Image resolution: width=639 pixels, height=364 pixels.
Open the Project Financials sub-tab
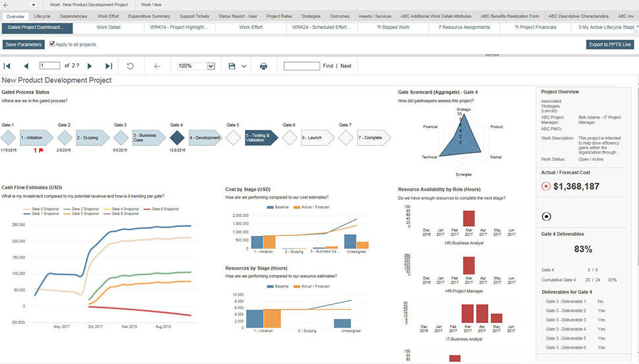[x=535, y=27]
